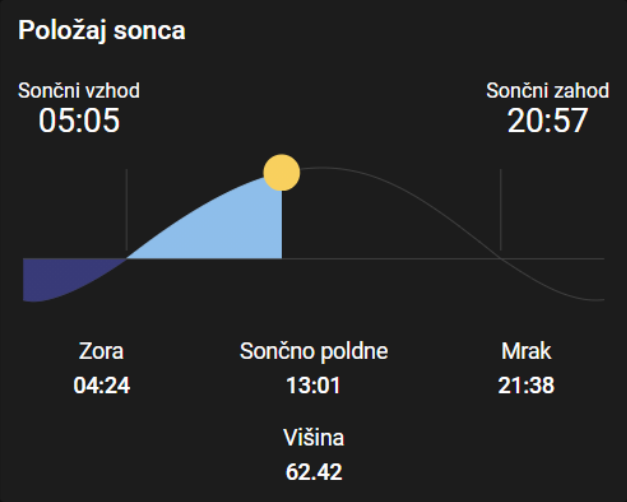Click the dusk time 21:38
Viewport: 627px width, 502px height.
526,386
